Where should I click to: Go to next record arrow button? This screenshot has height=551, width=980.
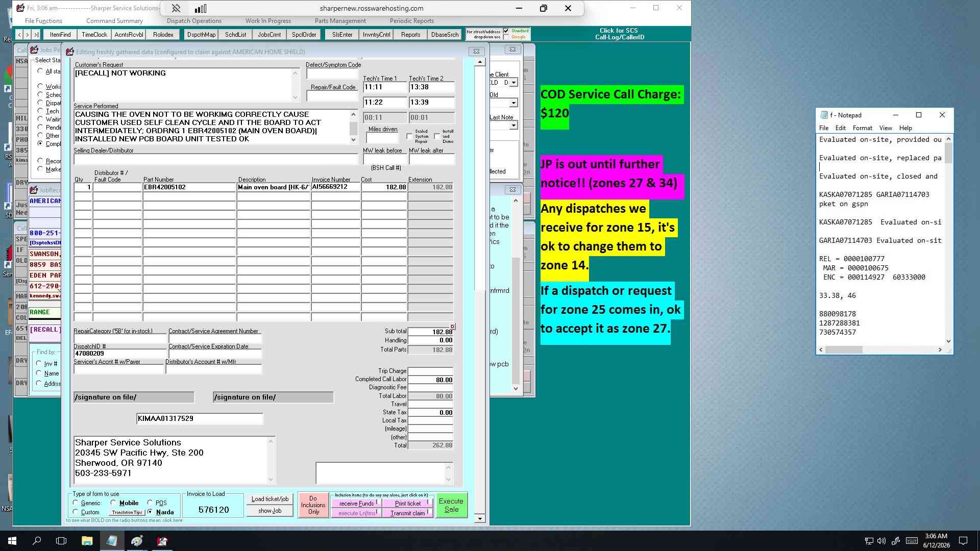(27, 35)
